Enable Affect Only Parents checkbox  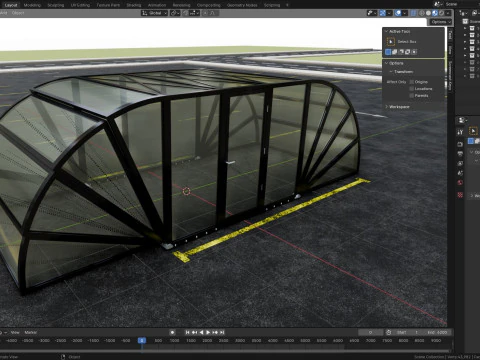click(412, 96)
